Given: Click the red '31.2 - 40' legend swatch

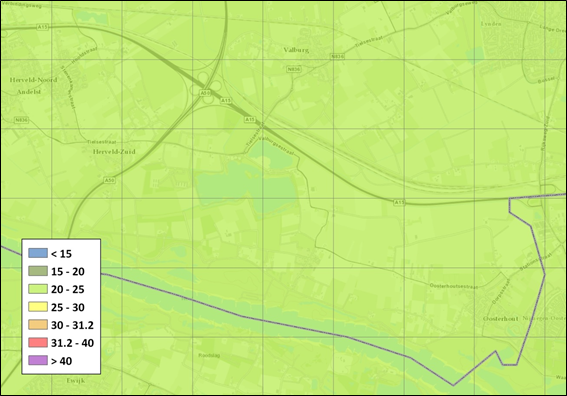Looking at the screenshot, I should point(38,342).
